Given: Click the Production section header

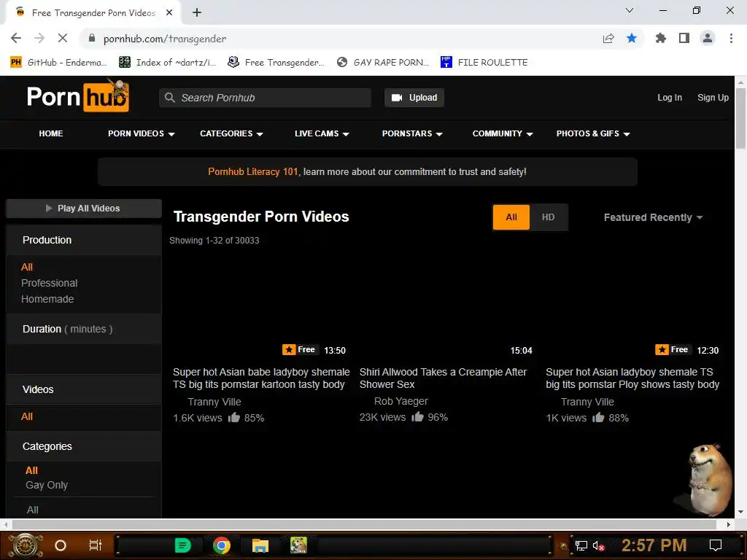Looking at the screenshot, I should (84, 240).
